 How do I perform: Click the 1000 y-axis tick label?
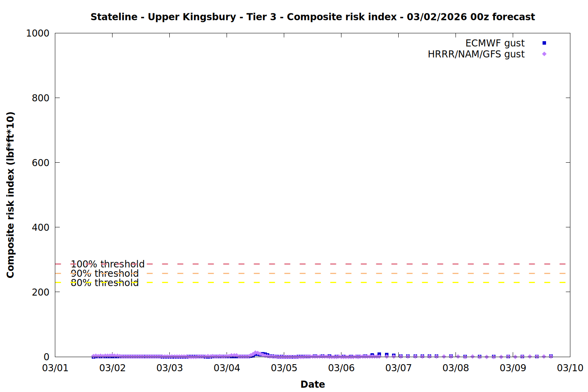38,33
